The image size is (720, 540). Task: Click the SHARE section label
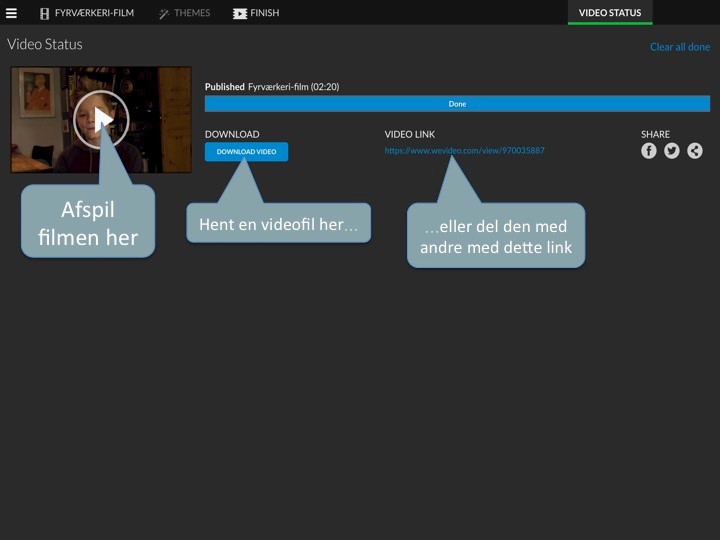pos(655,135)
